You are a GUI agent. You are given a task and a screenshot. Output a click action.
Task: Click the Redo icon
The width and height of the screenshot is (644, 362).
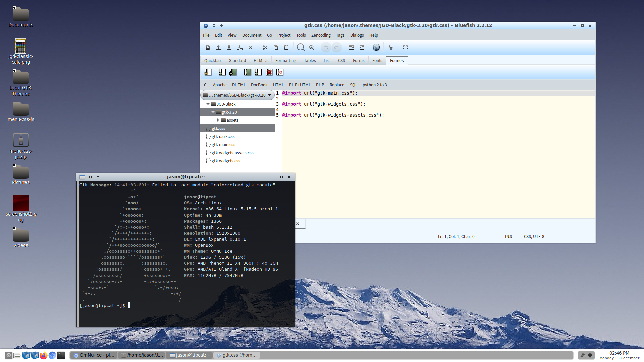336,48
